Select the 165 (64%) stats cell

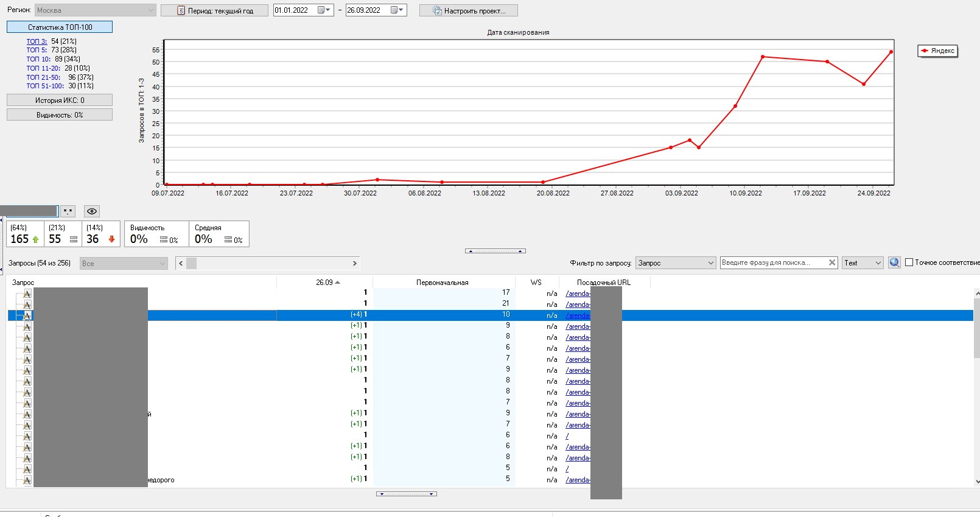point(25,234)
